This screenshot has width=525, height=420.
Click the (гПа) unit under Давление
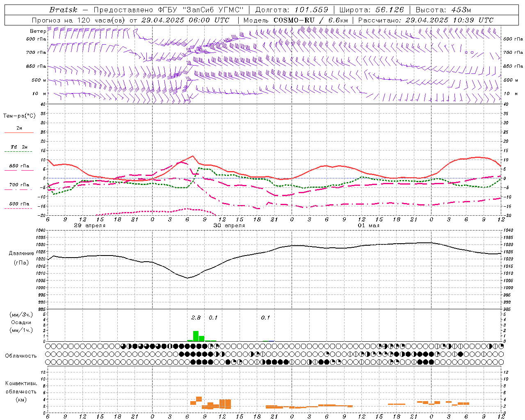[x=21, y=263]
